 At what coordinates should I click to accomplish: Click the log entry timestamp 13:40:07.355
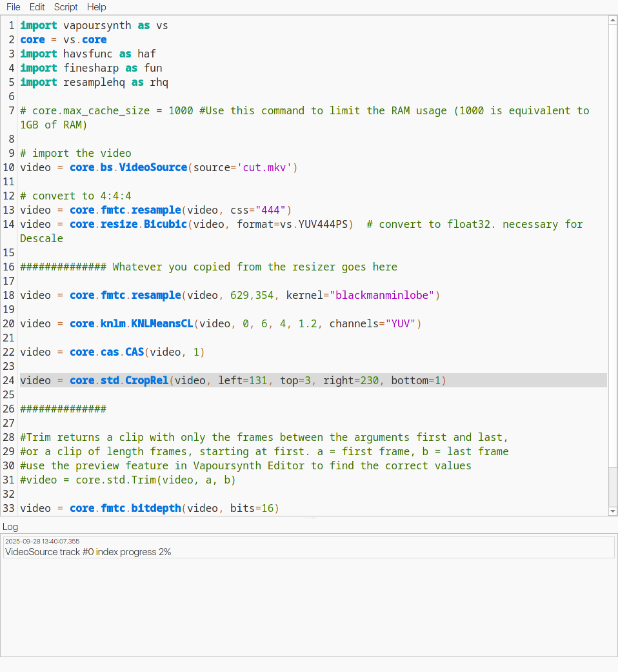(43, 541)
